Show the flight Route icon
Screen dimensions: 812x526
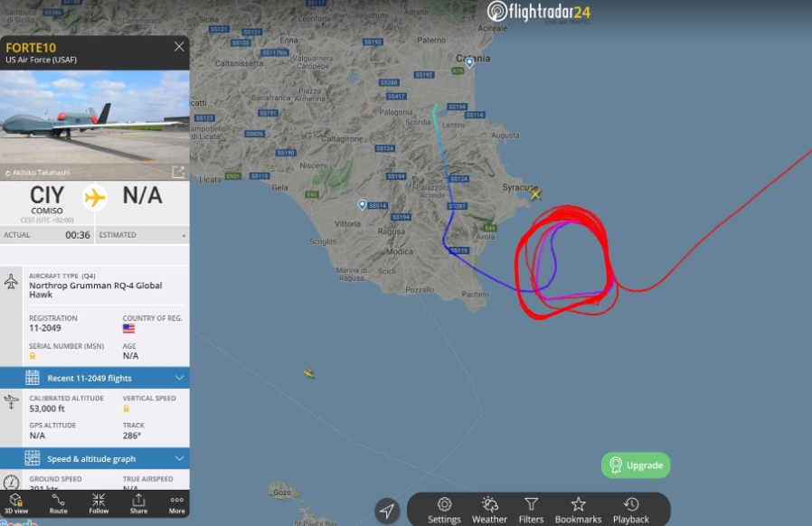(58, 503)
